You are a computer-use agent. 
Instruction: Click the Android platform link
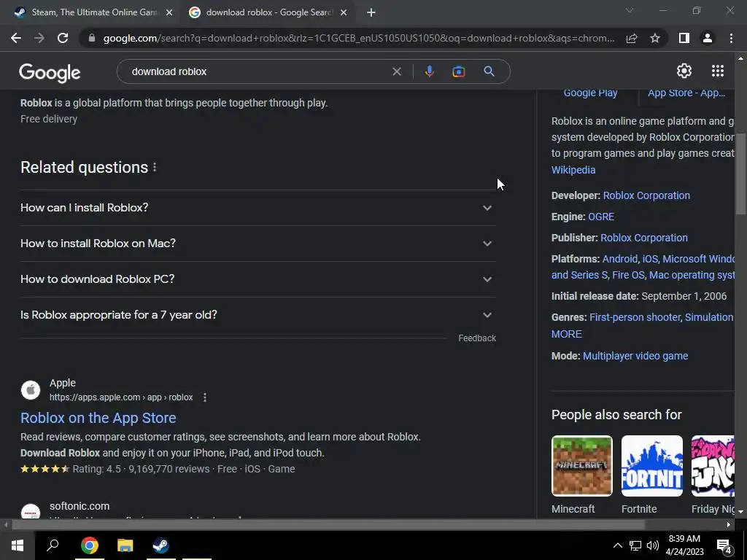tap(619, 259)
